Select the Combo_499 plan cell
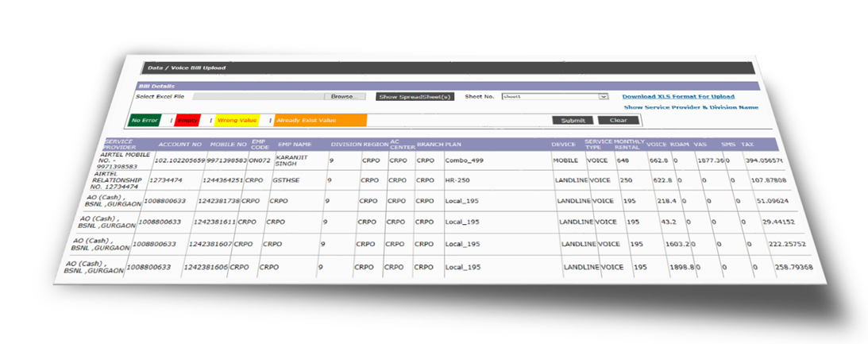The height and width of the screenshot is (344, 868). coord(465,160)
